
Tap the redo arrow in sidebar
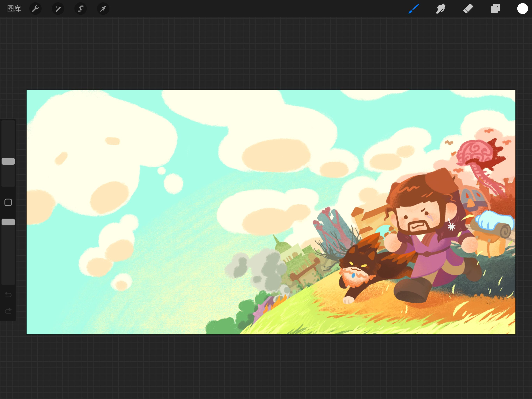8,311
